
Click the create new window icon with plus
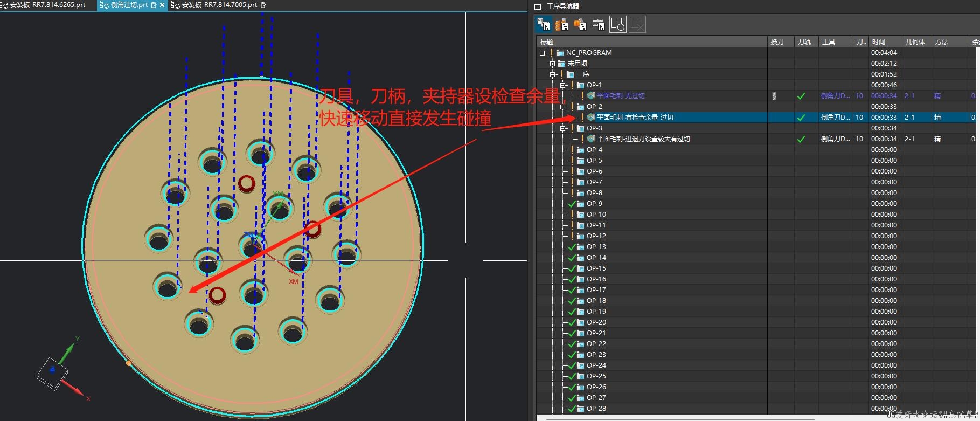click(x=617, y=24)
